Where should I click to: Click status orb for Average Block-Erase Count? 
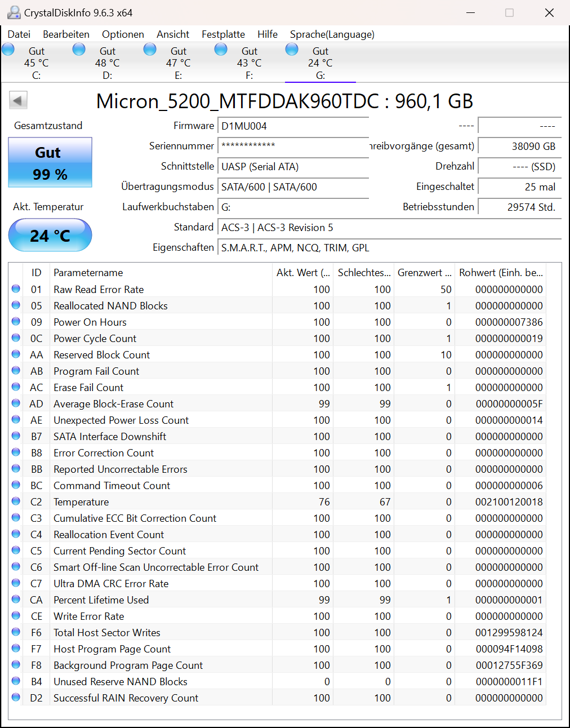[x=16, y=403]
